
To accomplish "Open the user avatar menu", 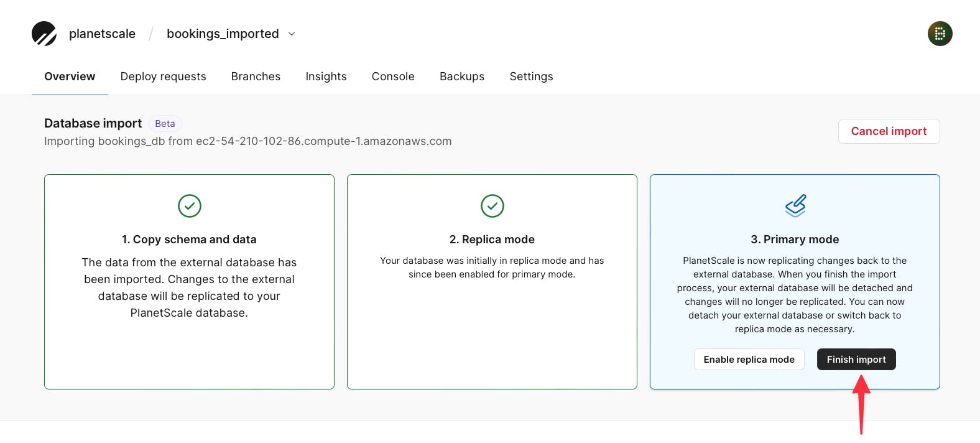I will (x=940, y=34).
